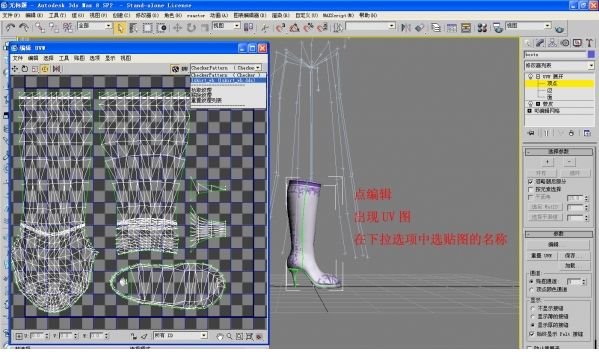Open the named selection sets dropdown

click(x=392, y=26)
